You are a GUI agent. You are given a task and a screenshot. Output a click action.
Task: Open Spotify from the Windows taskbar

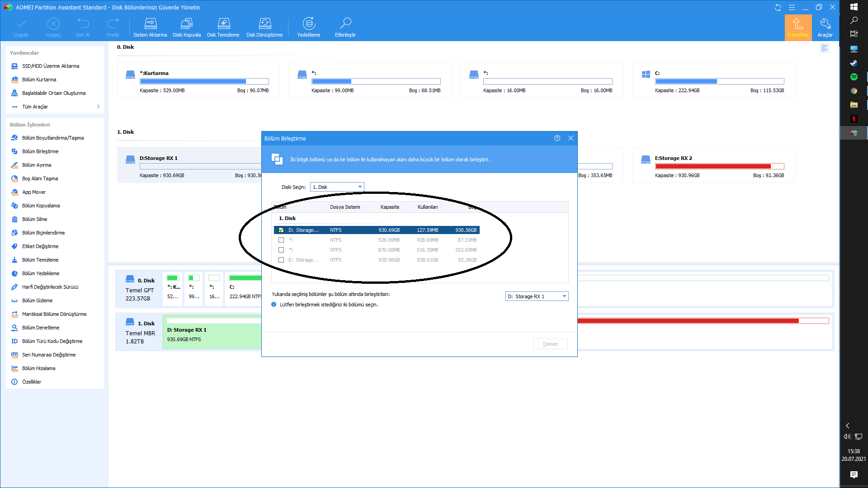[854, 77]
